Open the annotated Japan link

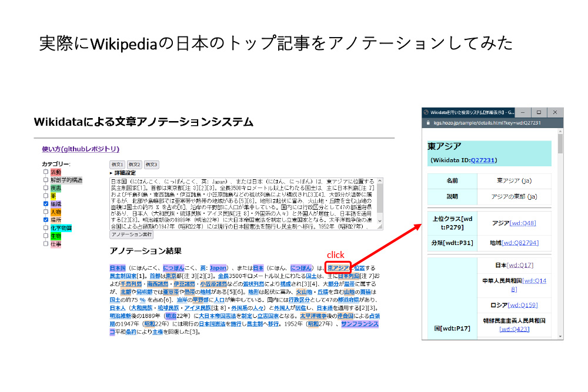pos(218,268)
